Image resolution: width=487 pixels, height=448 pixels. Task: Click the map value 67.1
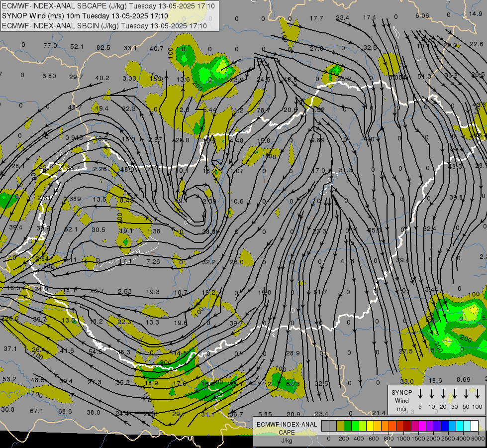37,411
